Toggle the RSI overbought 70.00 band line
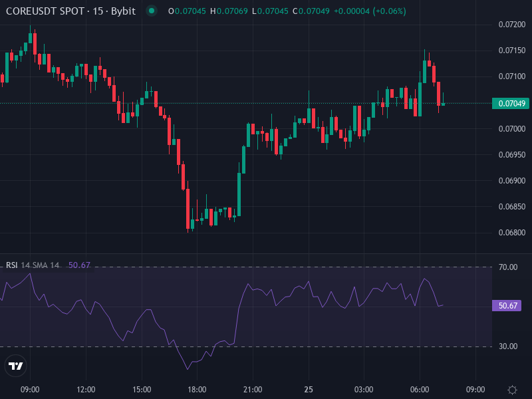This screenshot has width=532, height=399. (266, 268)
